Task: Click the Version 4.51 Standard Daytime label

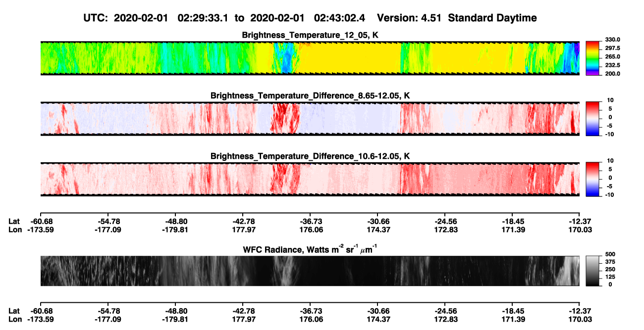Action: 457,18
